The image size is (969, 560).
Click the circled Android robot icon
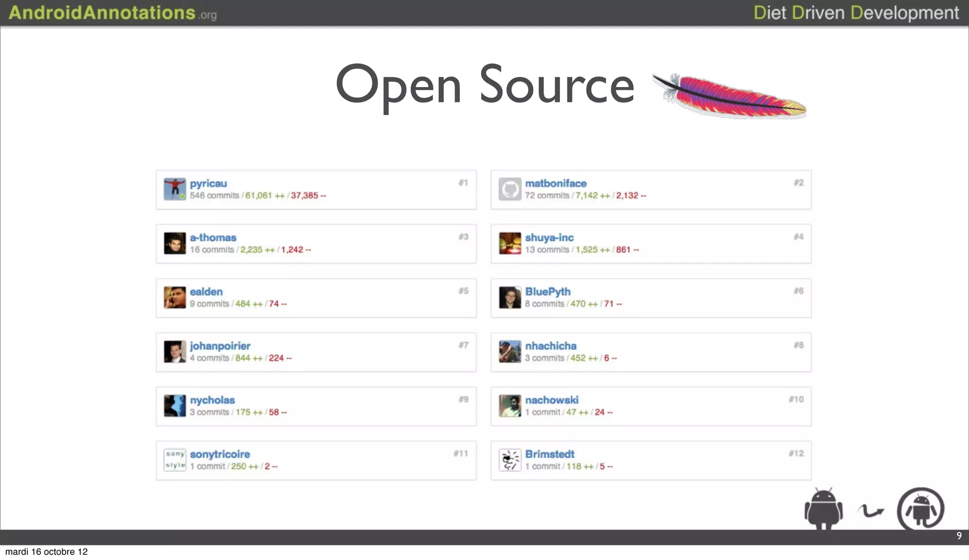921,508
